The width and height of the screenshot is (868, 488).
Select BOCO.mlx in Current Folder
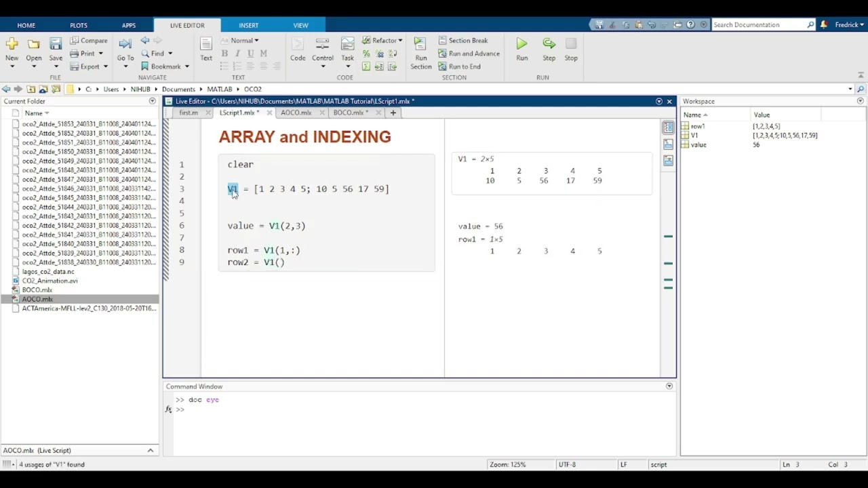coord(37,290)
